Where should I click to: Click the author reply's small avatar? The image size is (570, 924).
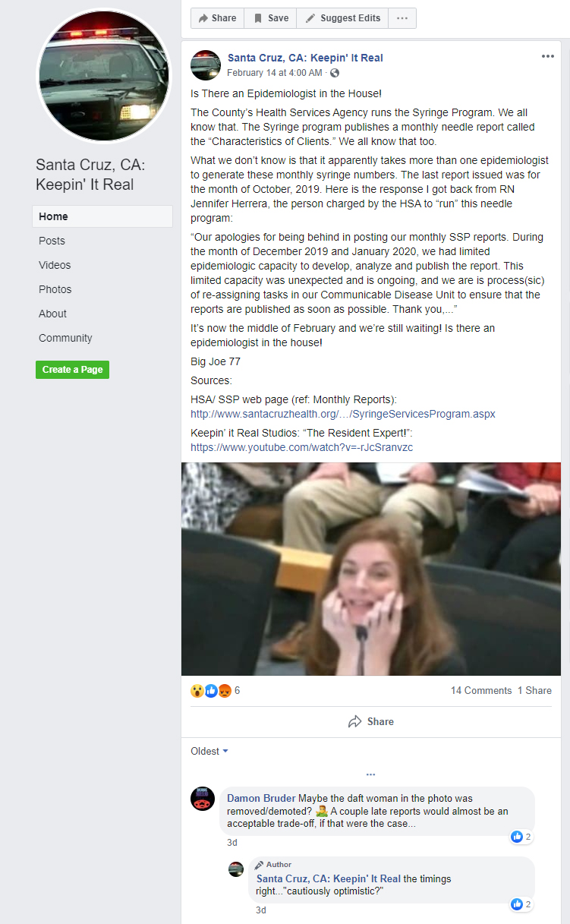(x=236, y=869)
